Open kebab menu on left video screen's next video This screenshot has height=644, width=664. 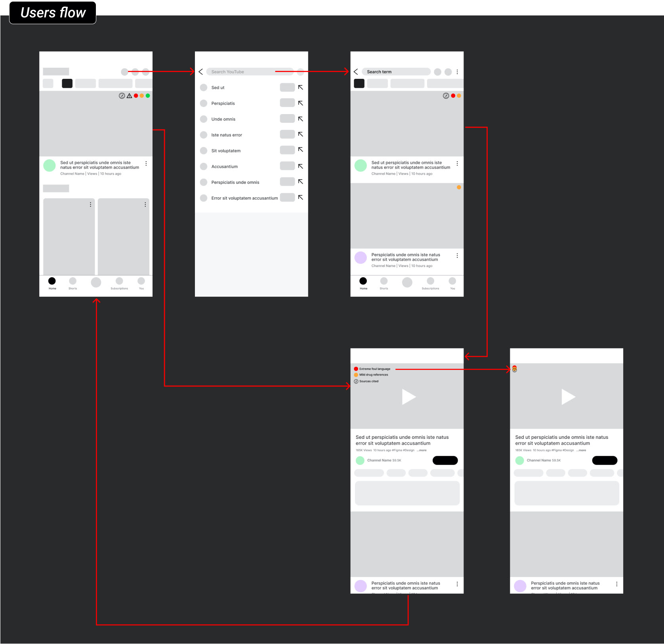(457, 584)
